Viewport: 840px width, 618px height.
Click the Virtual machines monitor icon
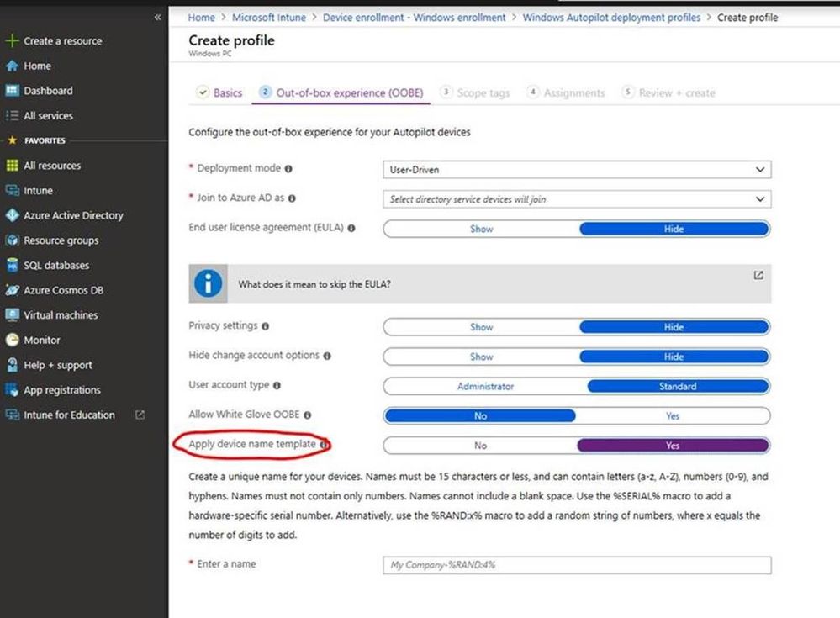tap(12, 315)
